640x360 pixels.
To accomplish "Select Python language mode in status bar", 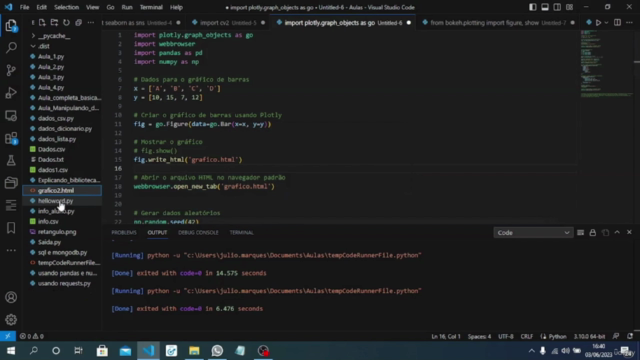I will [557, 336].
